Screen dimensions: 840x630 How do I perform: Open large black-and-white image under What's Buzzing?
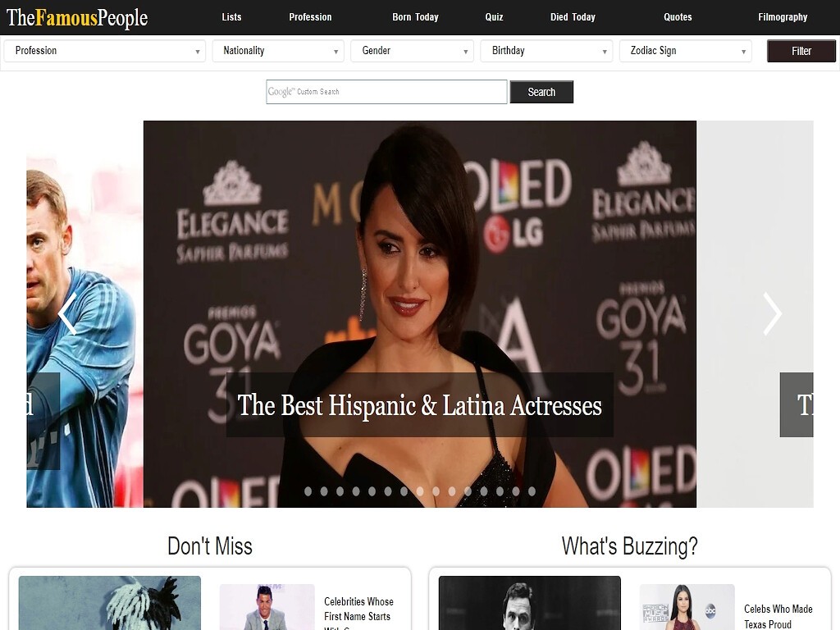click(530, 603)
